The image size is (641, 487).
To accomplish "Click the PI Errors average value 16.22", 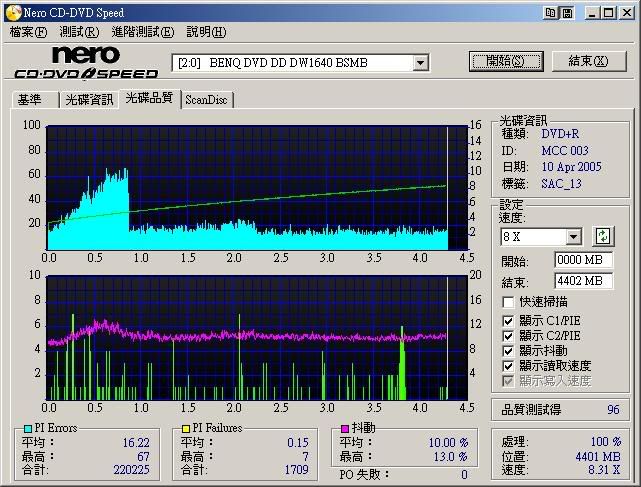I will pyautogui.click(x=136, y=442).
